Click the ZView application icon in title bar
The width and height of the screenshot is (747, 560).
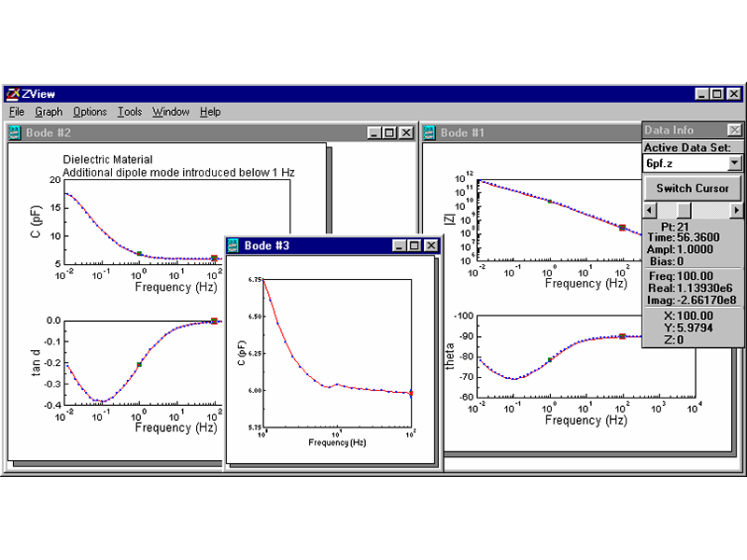[13, 94]
